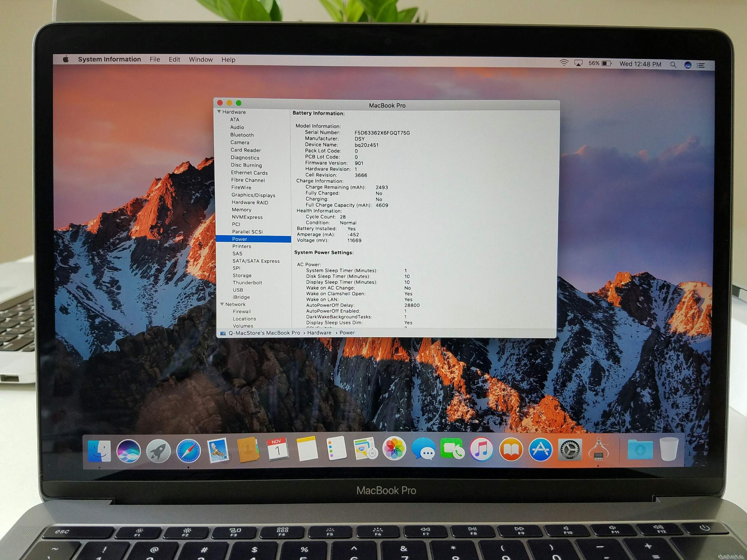747x560 pixels.
Task: Select Thunderbolt in the sidebar
Action: (247, 283)
